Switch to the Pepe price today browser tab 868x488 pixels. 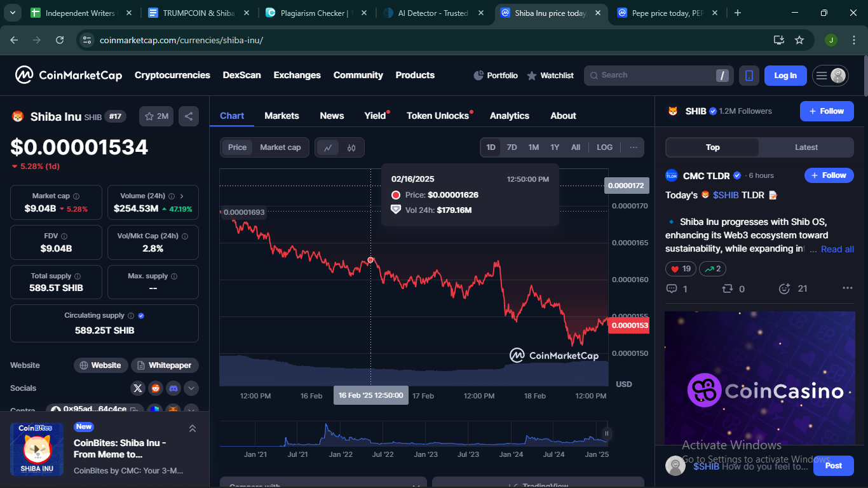point(667,13)
